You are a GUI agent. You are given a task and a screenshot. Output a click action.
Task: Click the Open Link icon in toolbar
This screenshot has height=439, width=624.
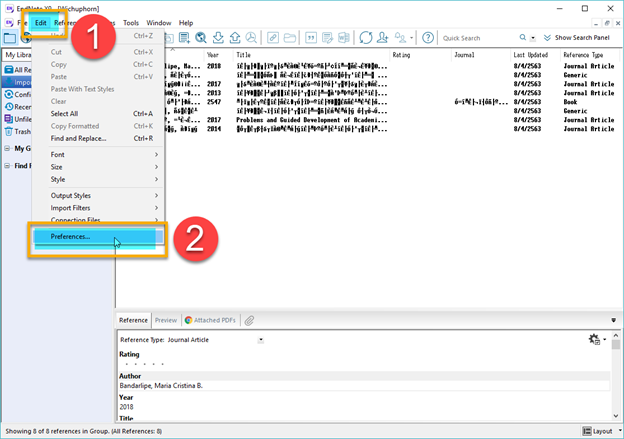coord(272,38)
